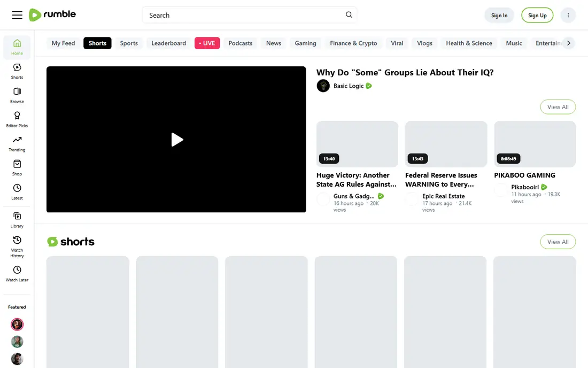Open Latest in the sidebar
This screenshot has height=368, width=588.
17,191
